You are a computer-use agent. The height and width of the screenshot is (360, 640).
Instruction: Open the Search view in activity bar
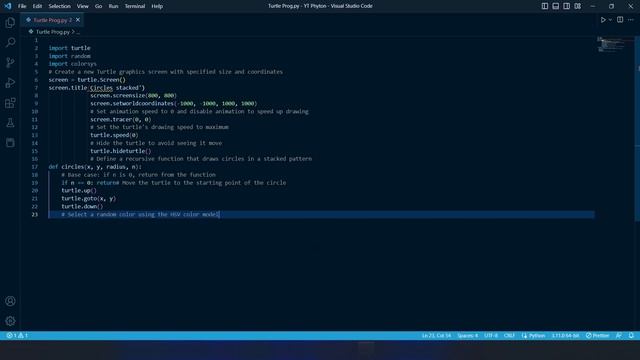[x=10, y=42]
